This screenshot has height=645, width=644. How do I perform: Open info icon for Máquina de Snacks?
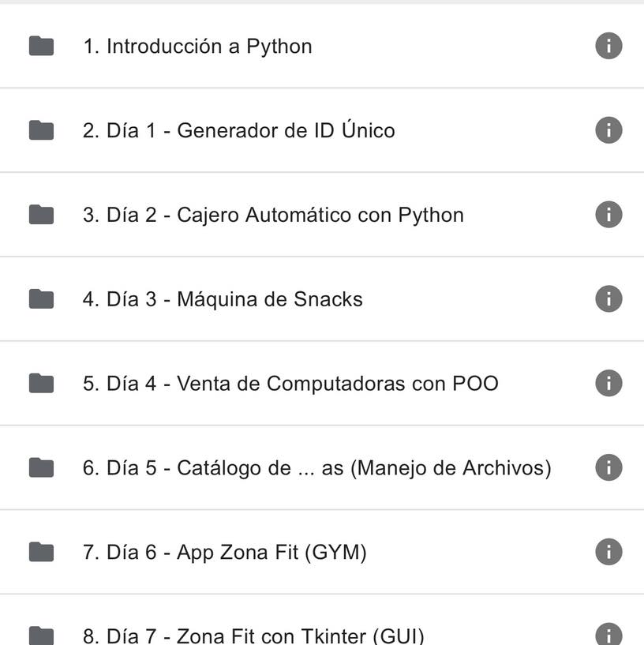click(608, 298)
